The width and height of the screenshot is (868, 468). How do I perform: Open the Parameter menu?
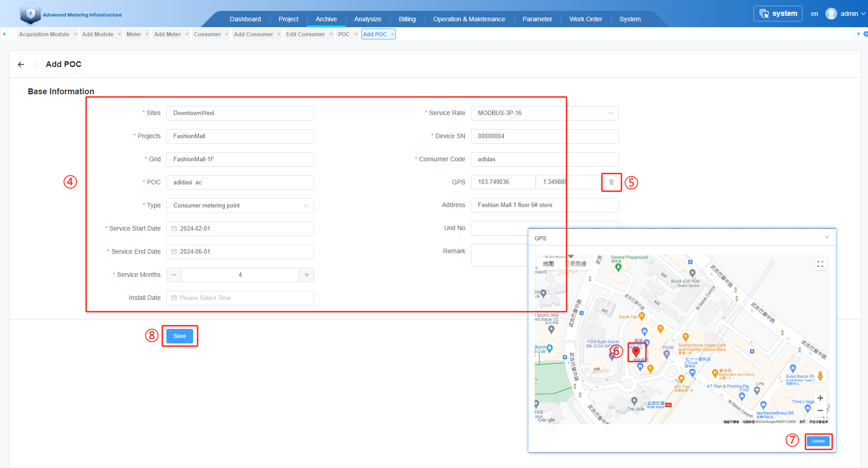point(537,19)
